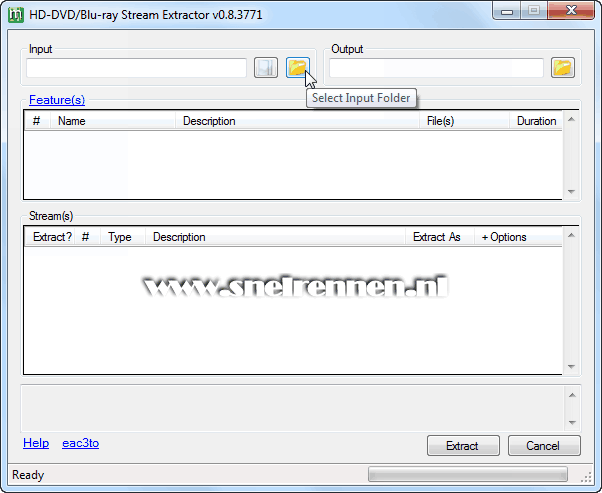
Task: Click the progress bar in status bar
Action: coord(468,474)
